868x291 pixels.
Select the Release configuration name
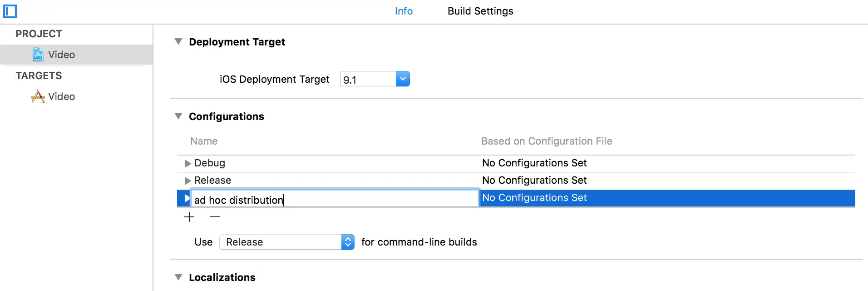tap(212, 181)
